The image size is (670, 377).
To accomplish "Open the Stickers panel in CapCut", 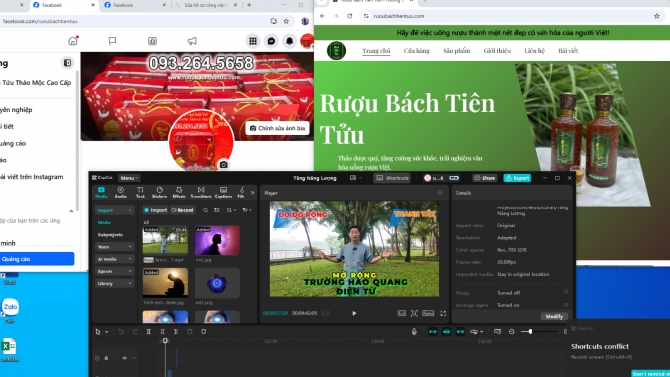I will (159, 192).
